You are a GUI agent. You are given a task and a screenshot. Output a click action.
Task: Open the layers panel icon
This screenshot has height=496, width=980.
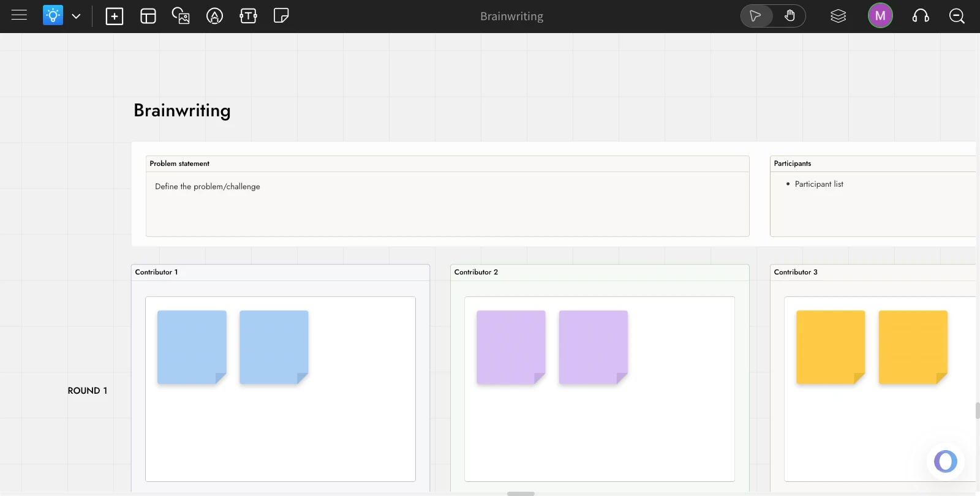click(838, 16)
